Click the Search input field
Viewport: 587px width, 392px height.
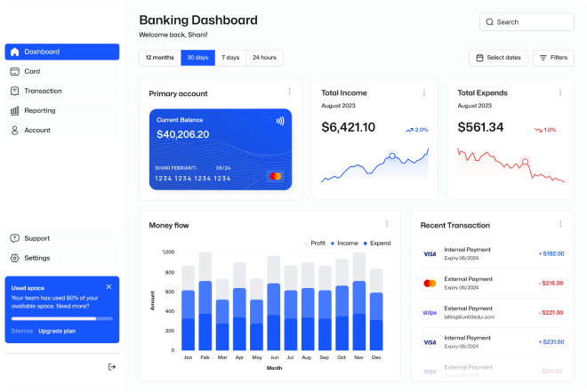click(x=527, y=21)
